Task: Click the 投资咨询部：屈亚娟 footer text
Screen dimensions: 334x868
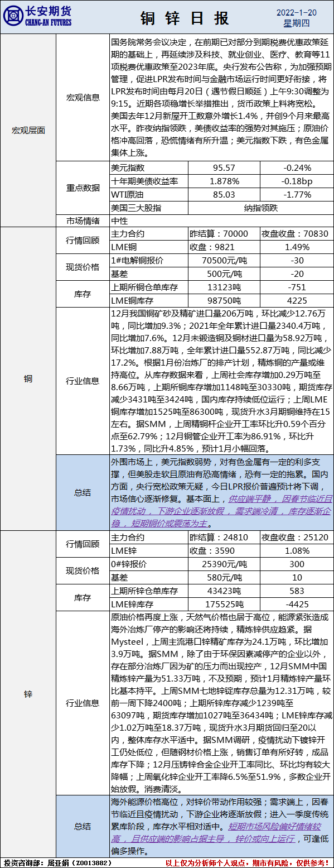Action: click(x=58, y=862)
